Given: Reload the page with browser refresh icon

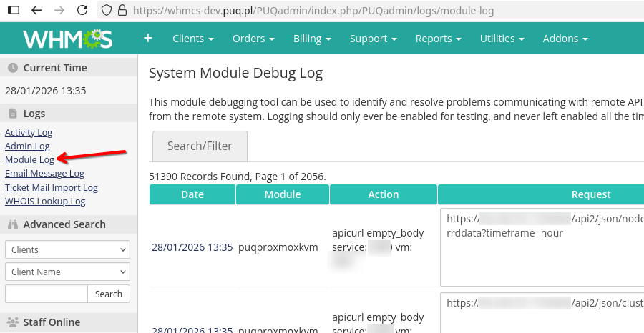Looking at the screenshot, I should pyautogui.click(x=82, y=11).
